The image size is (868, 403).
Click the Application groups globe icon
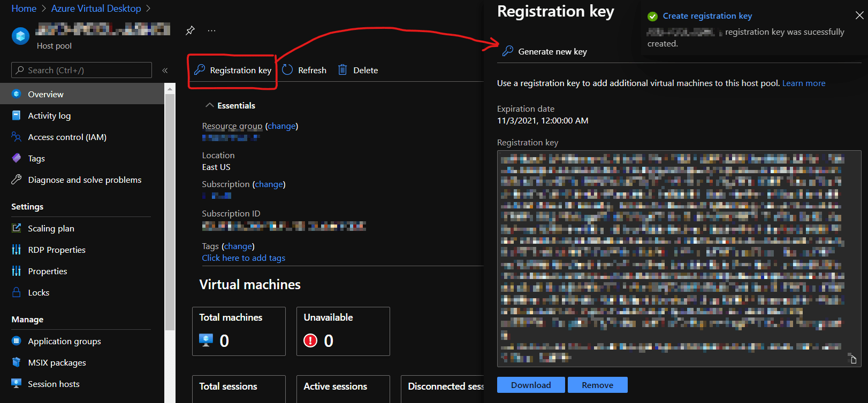point(17,341)
